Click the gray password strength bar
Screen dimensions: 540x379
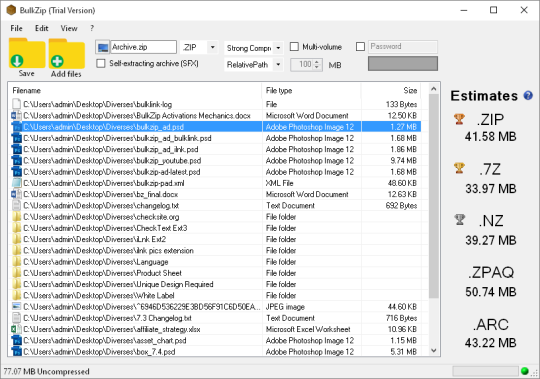pos(403,64)
